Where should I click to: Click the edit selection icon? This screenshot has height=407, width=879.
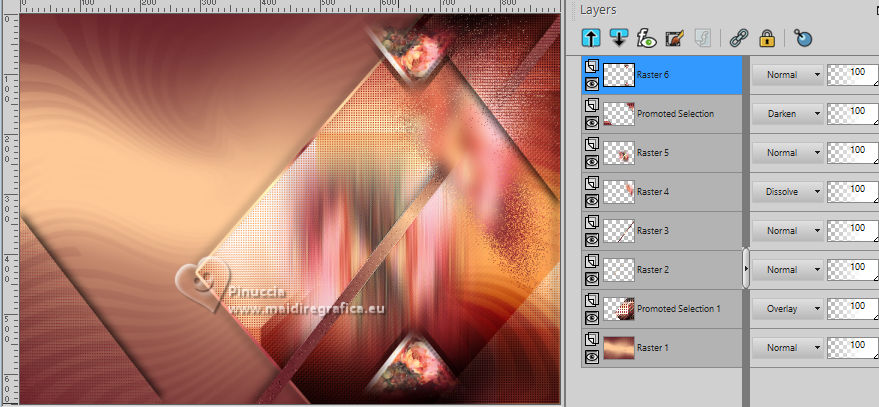(674, 38)
